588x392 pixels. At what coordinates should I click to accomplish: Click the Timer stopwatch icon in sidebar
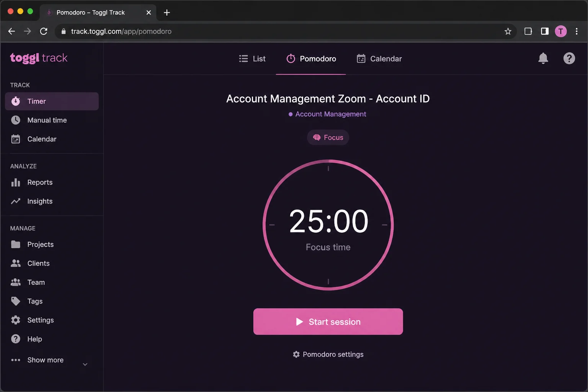[x=16, y=101]
